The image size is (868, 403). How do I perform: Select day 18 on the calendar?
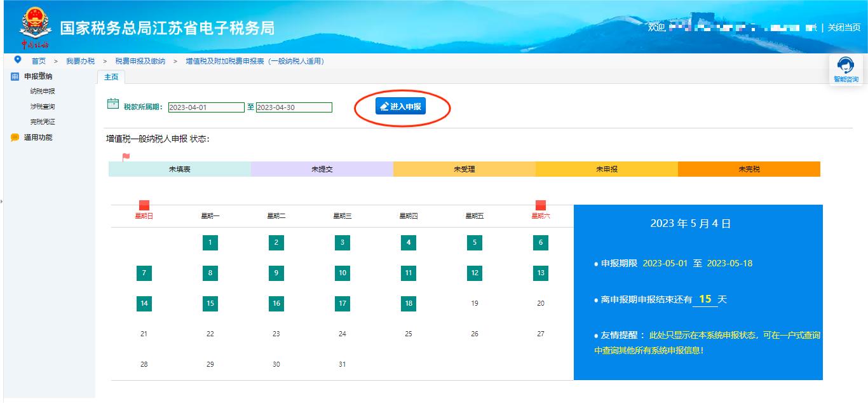[409, 304]
